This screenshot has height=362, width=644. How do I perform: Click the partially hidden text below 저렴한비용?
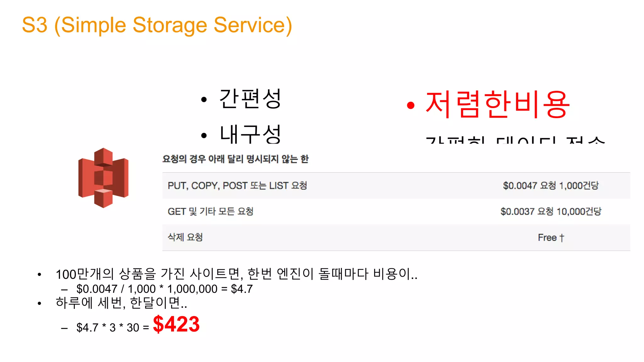pyautogui.click(x=515, y=140)
